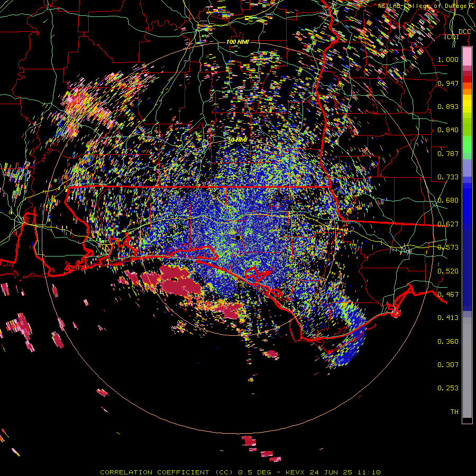476x476 pixels.
Task: Click the 0.680 scale value
Action: [448, 200]
